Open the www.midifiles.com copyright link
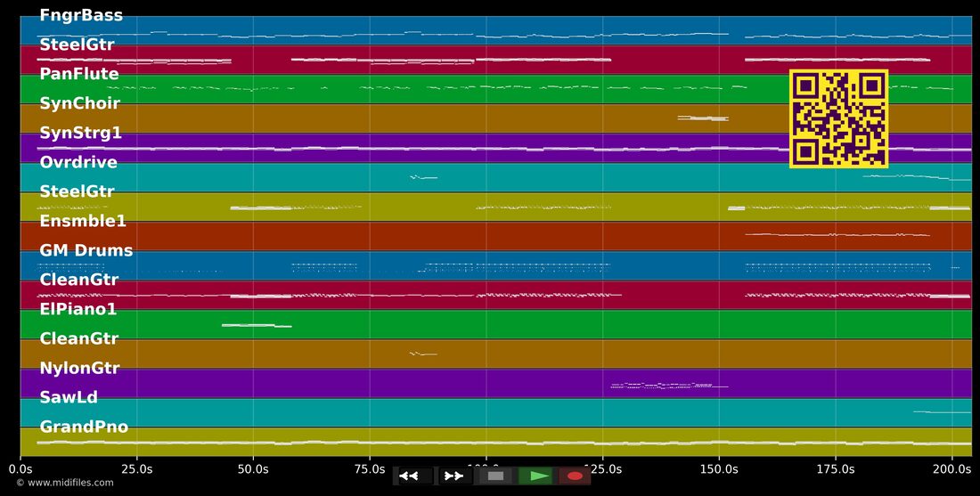Viewport: 980px width, 496px height. pyautogui.click(x=65, y=483)
